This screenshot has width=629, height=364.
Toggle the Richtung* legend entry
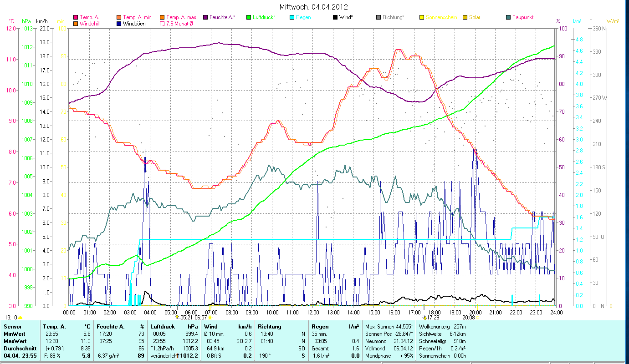pyautogui.click(x=390, y=17)
